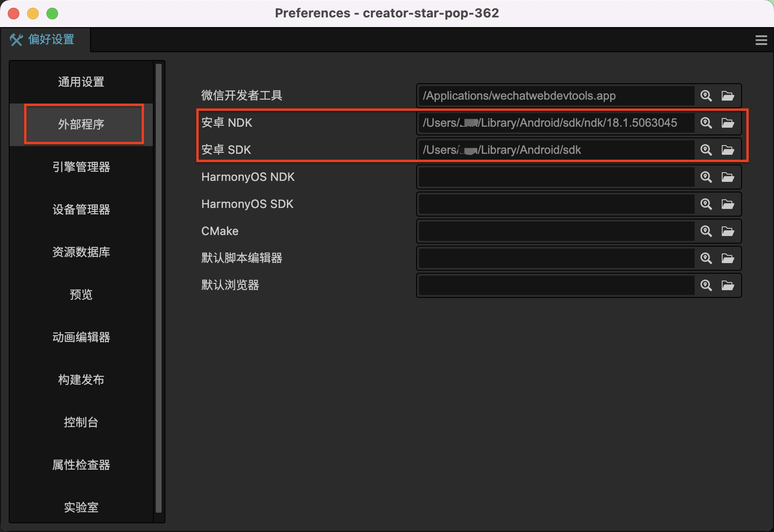The width and height of the screenshot is (774, 532).
Task: Open the 实验室 section
Action: [x=81, y=507]
